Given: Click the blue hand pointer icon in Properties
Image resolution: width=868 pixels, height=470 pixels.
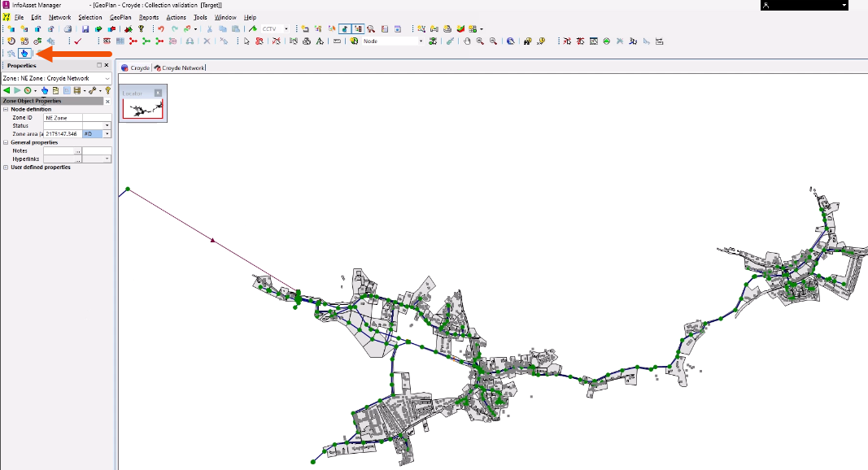Looking at the screenshot, I should (x=45, y=90).
